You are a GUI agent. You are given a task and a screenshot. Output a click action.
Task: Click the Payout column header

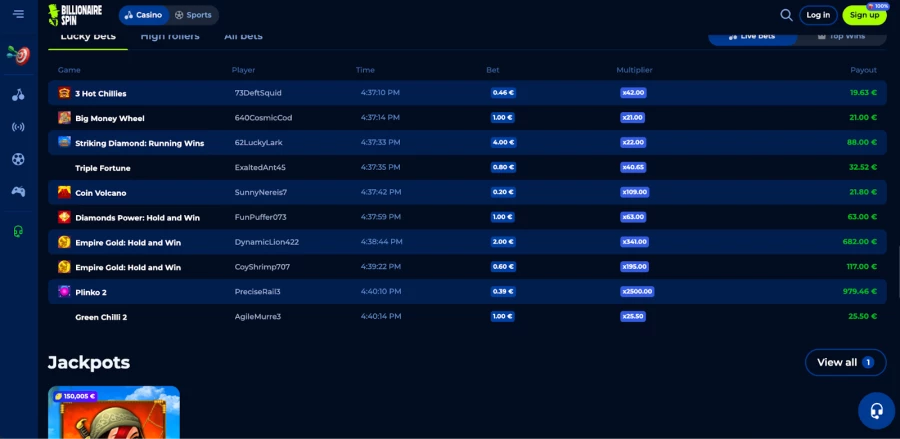(863, 70)
